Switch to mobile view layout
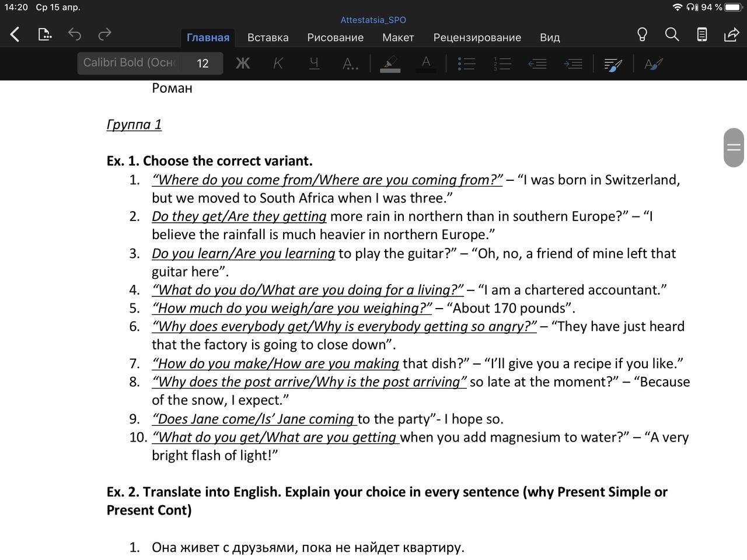The height and width of the screenshot is (560, 747). pyautogui.click(x=702, y=34)
